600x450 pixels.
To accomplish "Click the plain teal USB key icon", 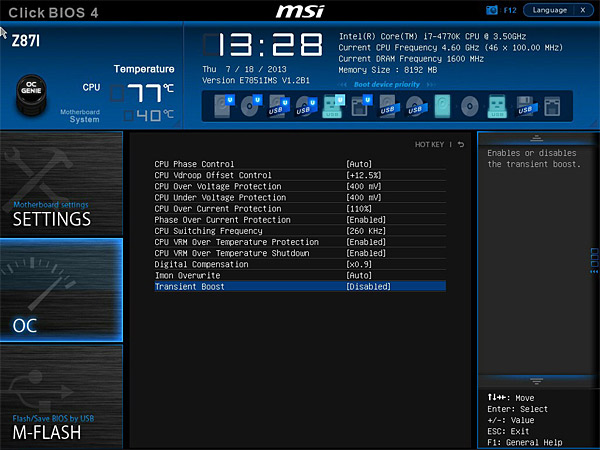I will pos(497,106).
